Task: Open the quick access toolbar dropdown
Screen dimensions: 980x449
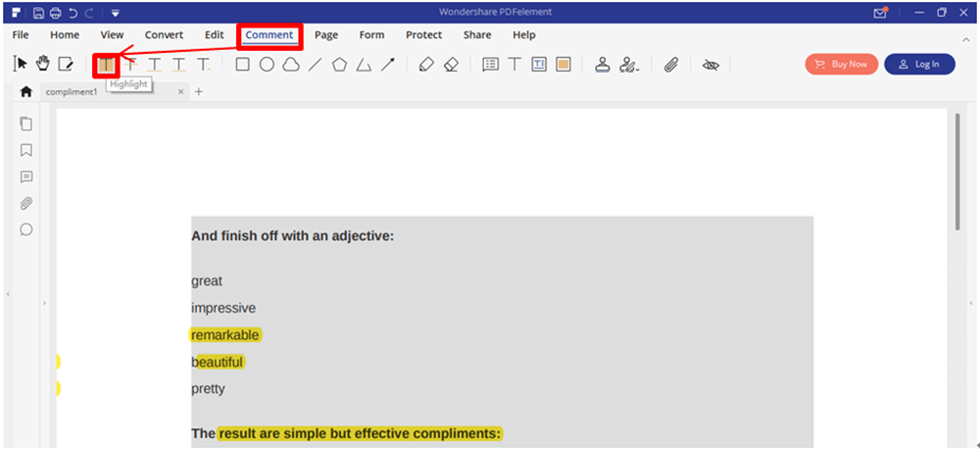Action: (115, 13)
